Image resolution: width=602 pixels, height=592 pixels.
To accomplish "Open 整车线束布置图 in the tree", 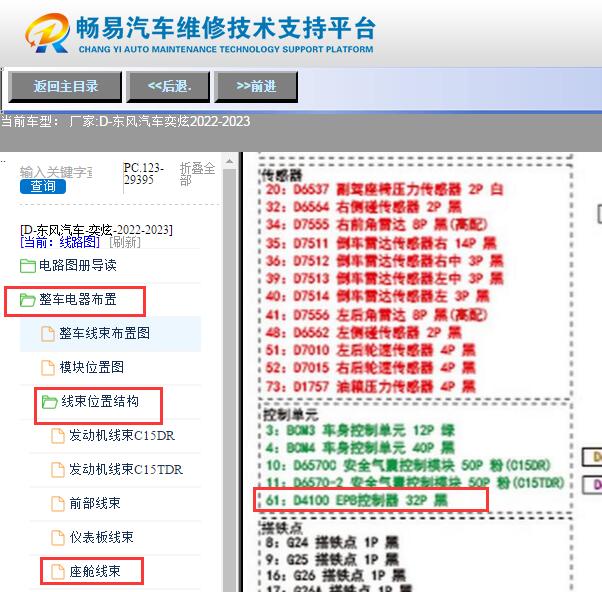I will pos(104,333).
